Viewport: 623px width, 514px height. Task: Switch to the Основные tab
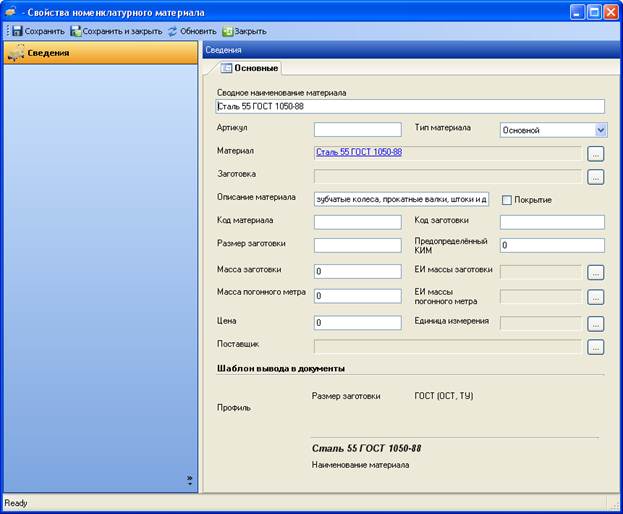pyautogui.click(x=250, y=68)
